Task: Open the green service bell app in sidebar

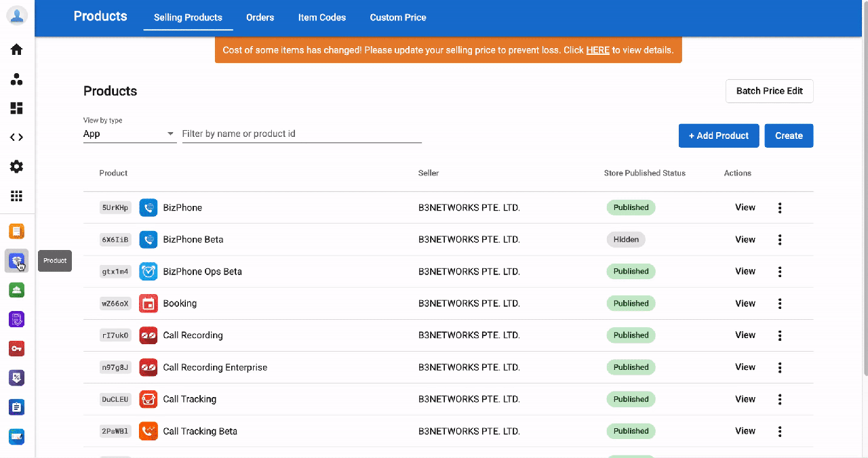Action: [17, 290]
